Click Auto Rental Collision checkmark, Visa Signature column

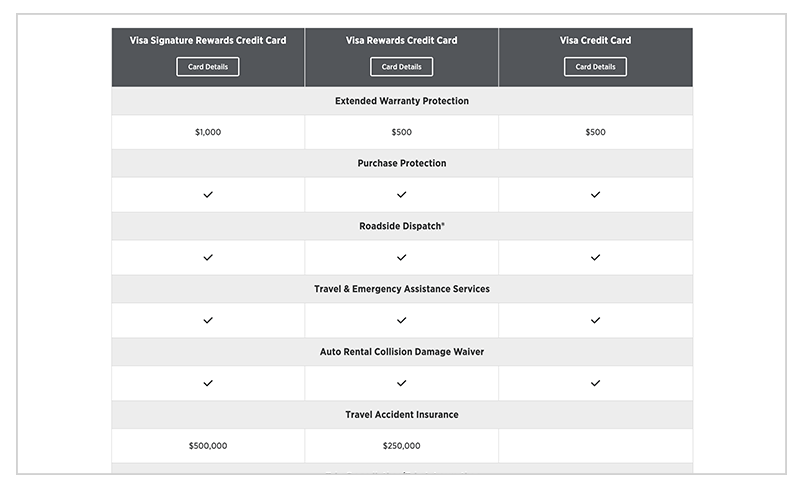pos(208,383)
